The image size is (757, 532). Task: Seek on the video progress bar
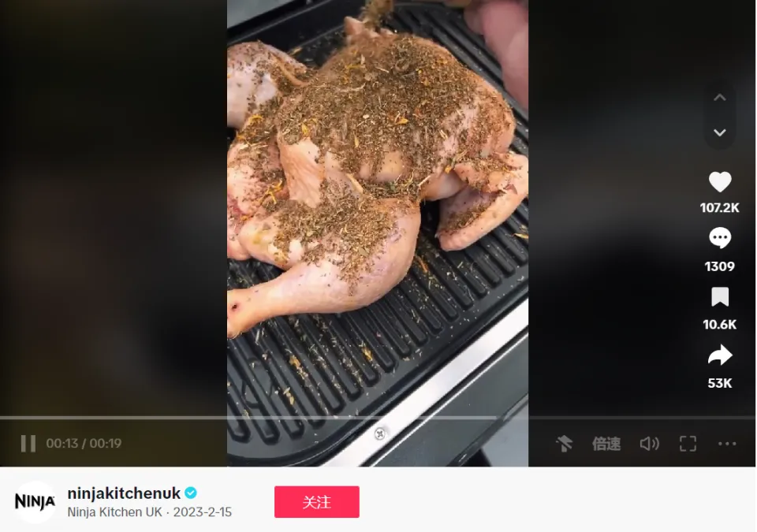click(378, 418)
